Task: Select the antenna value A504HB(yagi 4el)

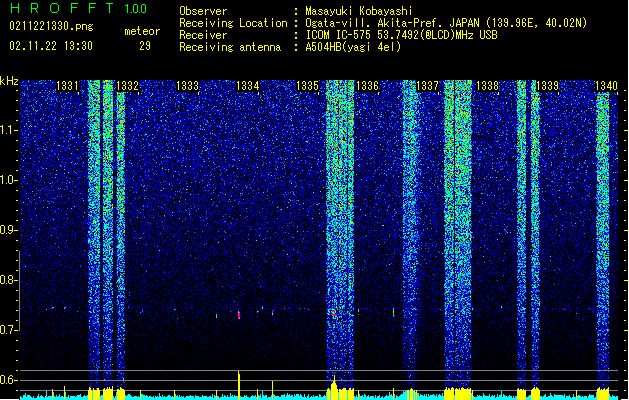Action: [353, 47]
